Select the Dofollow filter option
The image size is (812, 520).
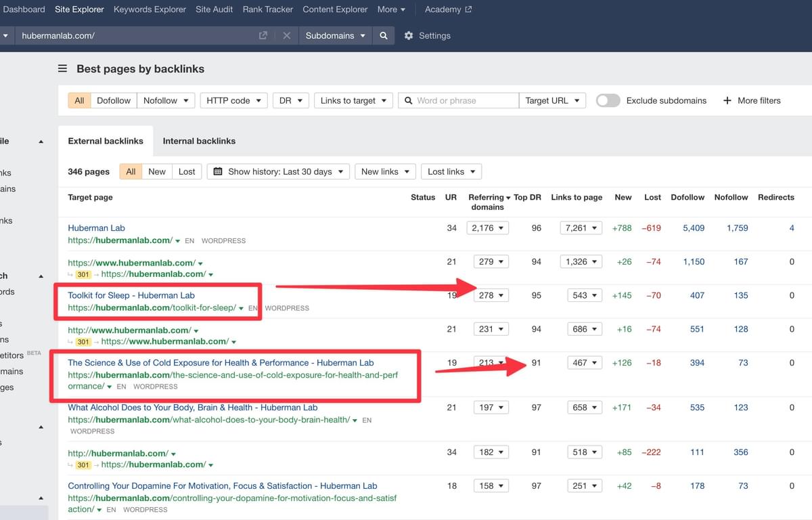(x=114, y=100)
